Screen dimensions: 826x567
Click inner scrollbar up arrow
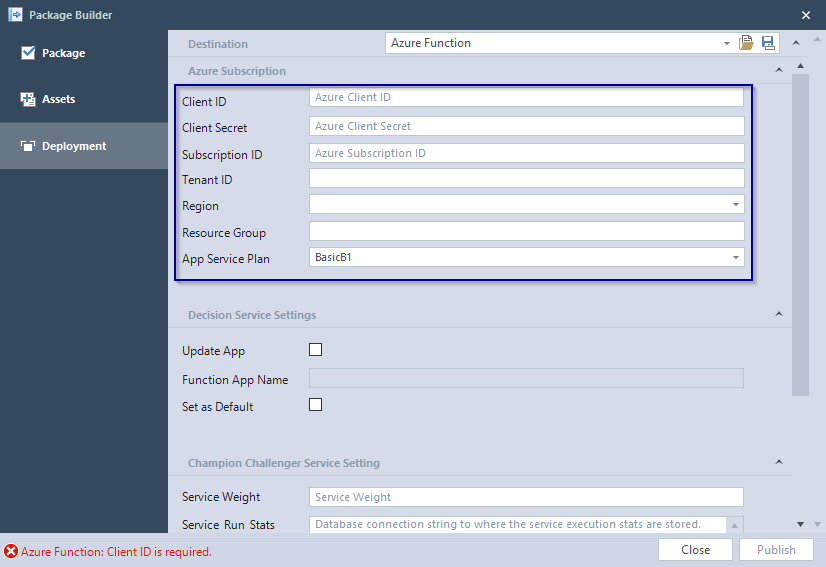800,66
